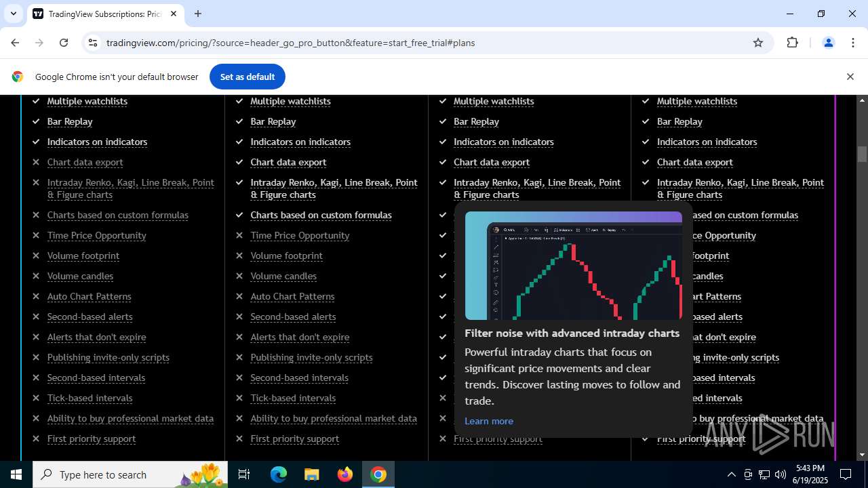Dismiss the default browser notification bar
This screenshot has width=868, height=488.
click(x=850, y=77)
